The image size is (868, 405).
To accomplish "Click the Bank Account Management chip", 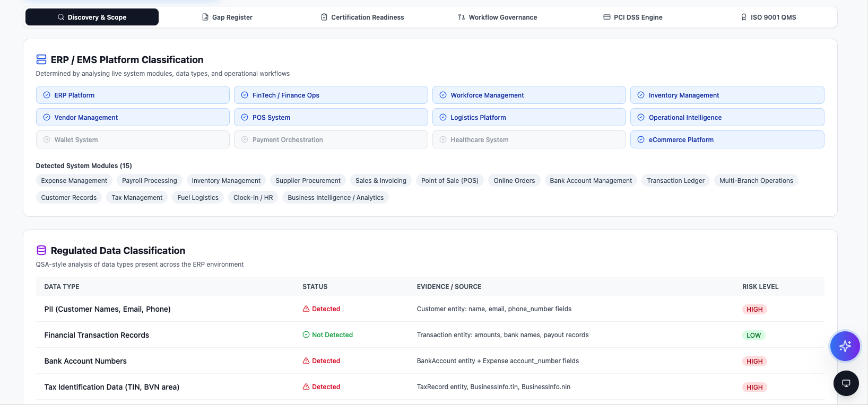I will tap(591, 181).
